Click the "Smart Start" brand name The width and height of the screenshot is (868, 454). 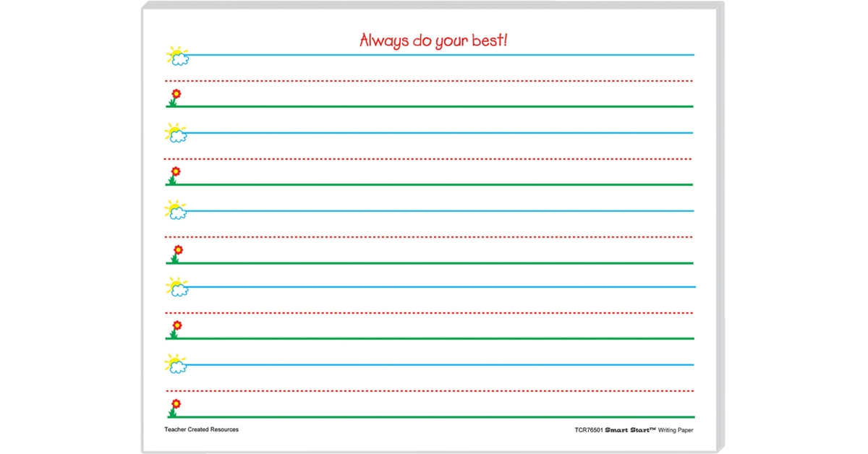(630, 430)
